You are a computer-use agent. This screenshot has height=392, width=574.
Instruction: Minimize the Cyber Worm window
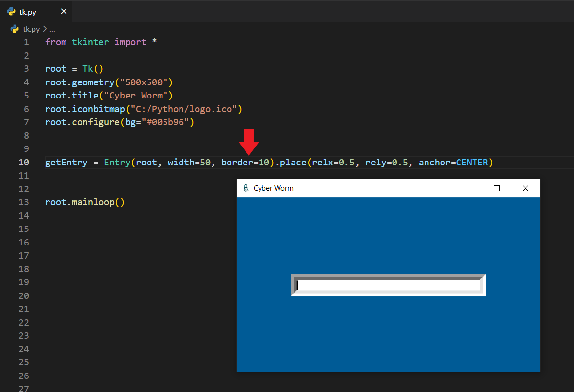pyautogui.click(x=468, y=188)
